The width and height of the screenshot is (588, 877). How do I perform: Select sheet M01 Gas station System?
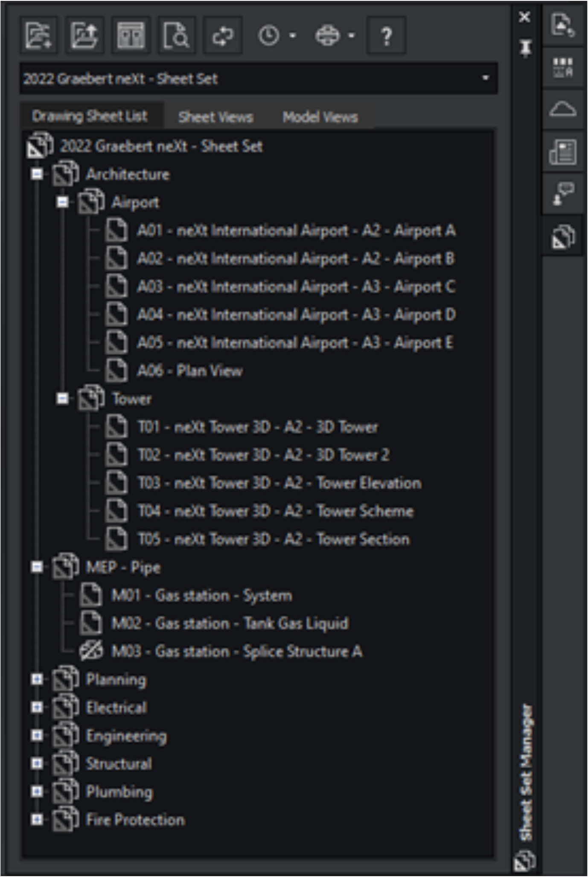point(202,596)
